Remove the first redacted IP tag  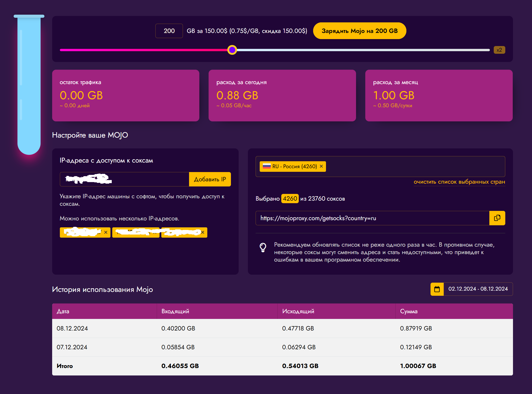[106, 232]
